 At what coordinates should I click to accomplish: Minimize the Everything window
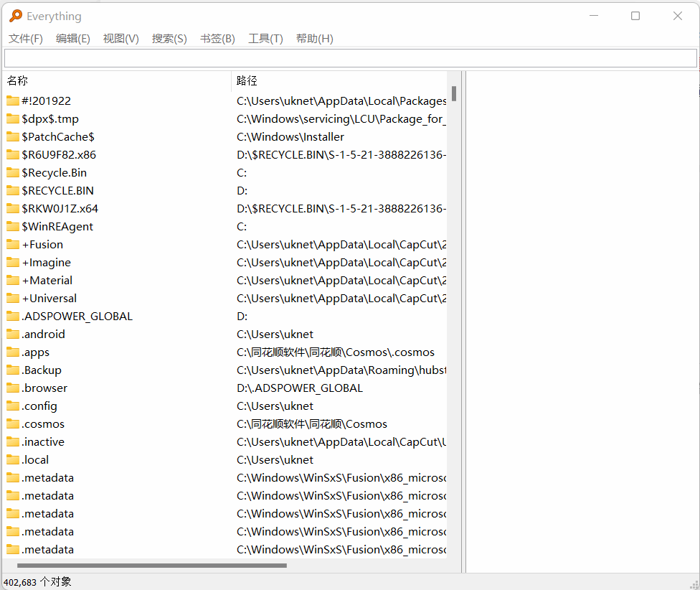point(594,16)
